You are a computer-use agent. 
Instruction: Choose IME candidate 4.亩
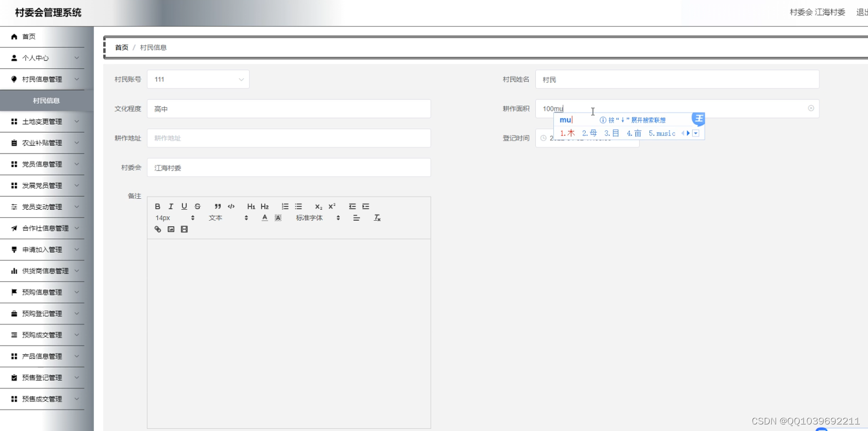click(x=634, y=133)
